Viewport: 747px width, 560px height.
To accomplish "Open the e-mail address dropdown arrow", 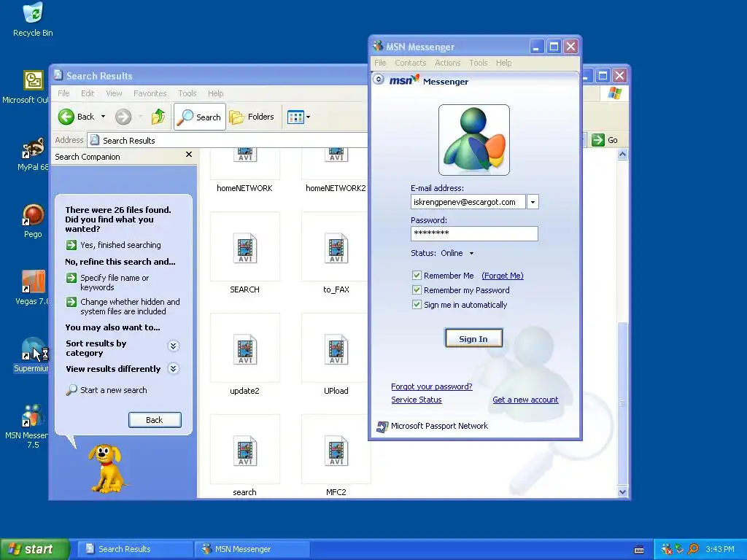I will click(x=533, y=202).
